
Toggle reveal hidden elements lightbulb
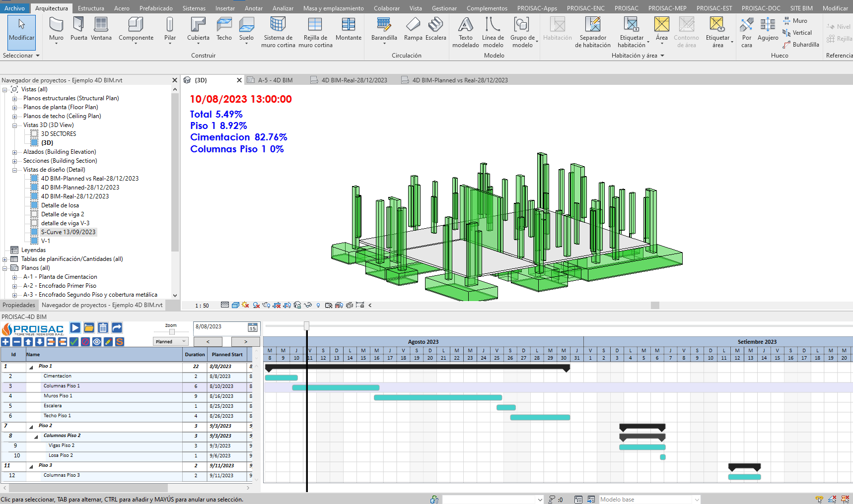[x=318, y=305]
